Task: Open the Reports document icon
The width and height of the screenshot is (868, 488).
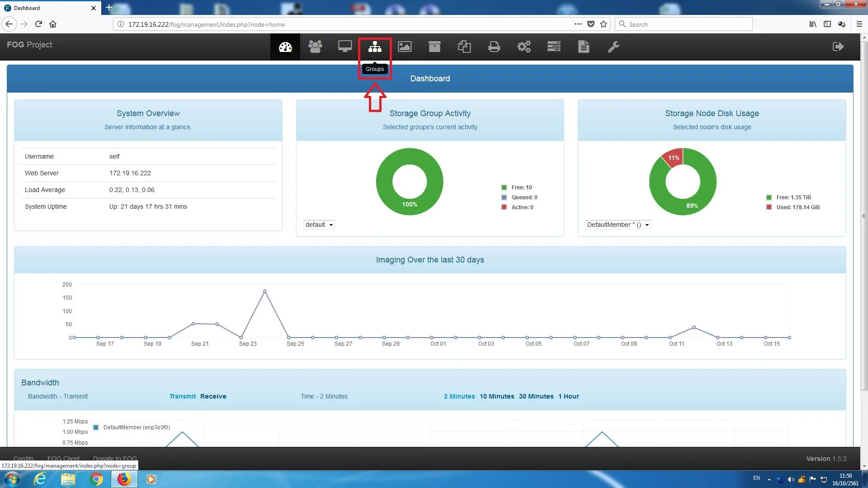Action: coord(584,47)
